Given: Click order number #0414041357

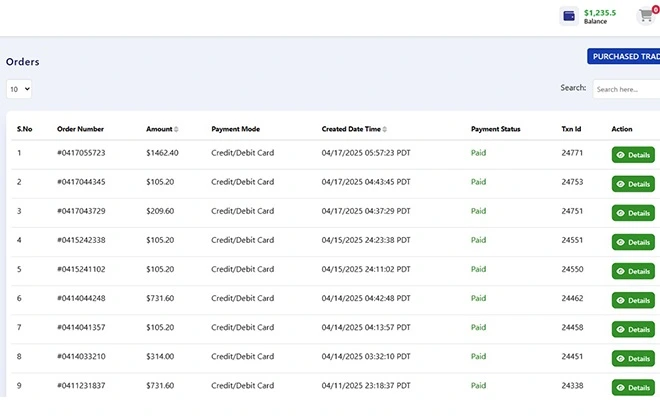Looking at the screenshot, I should 81,327.
